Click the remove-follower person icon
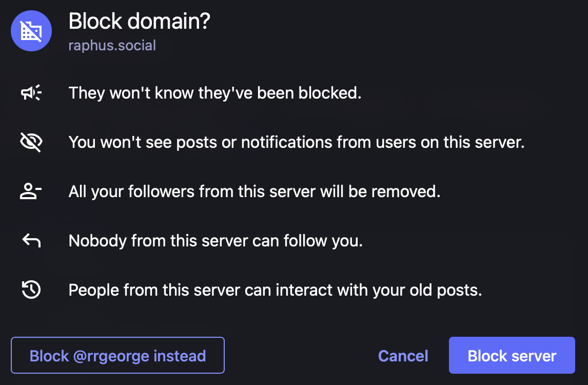 [31, 191]
